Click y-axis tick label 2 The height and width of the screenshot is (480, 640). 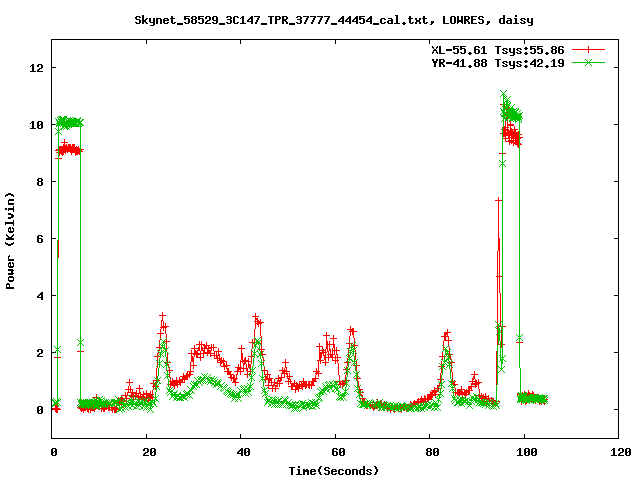[40, 353]
